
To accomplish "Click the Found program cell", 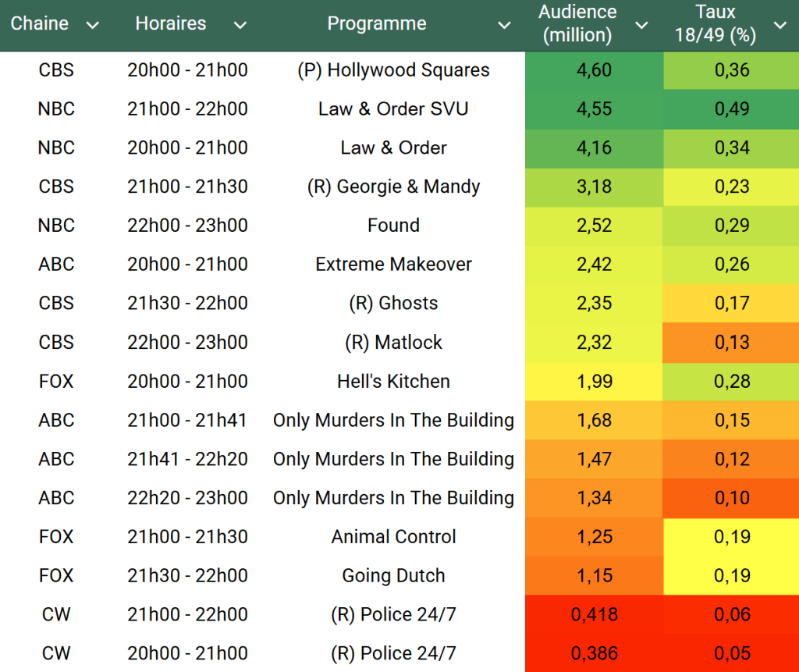I will pos(393,226).
